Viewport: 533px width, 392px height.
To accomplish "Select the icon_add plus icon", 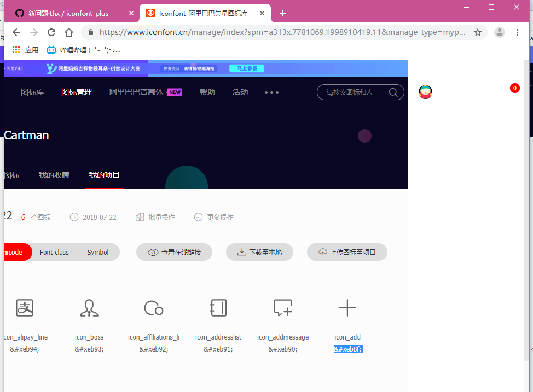I will pos(347,308).
